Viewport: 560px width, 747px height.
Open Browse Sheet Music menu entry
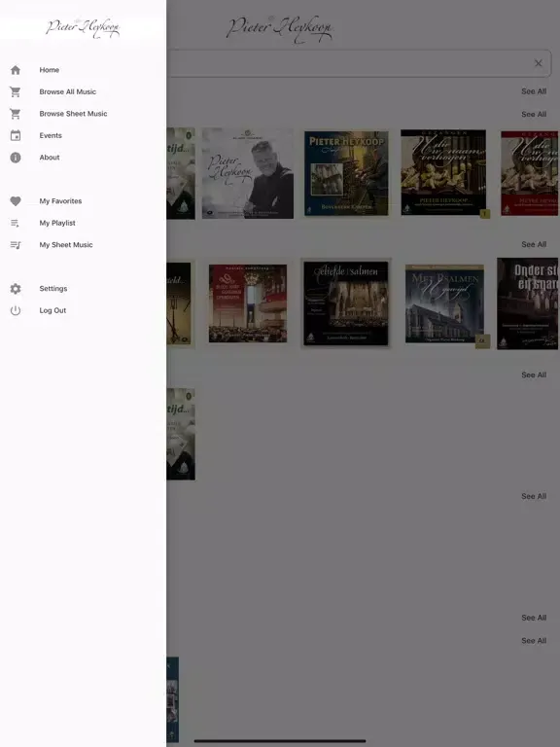(x=83, y=114)
